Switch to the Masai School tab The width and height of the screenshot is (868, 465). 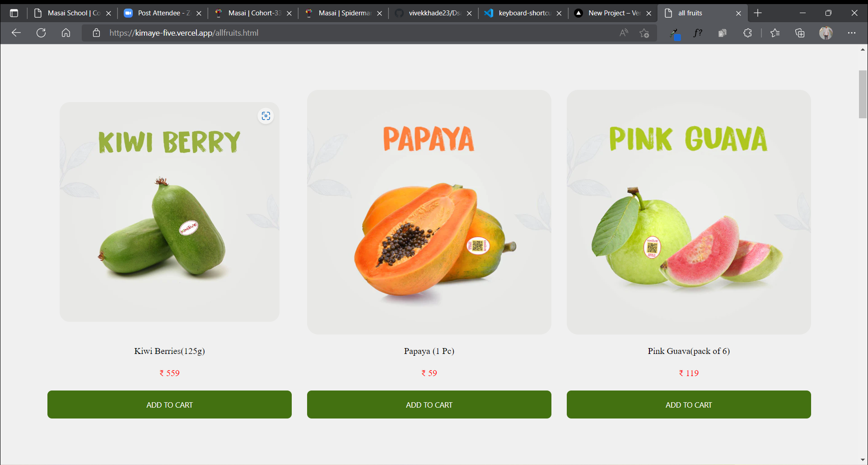coord(72,13)
